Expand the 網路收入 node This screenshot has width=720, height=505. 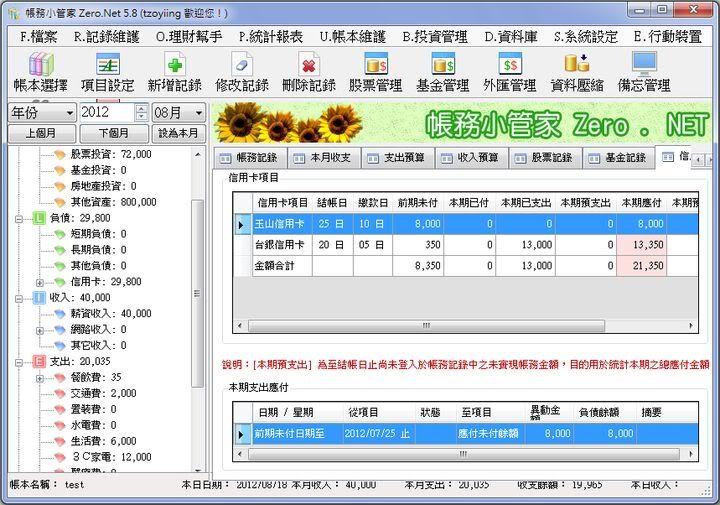(40, 330)
